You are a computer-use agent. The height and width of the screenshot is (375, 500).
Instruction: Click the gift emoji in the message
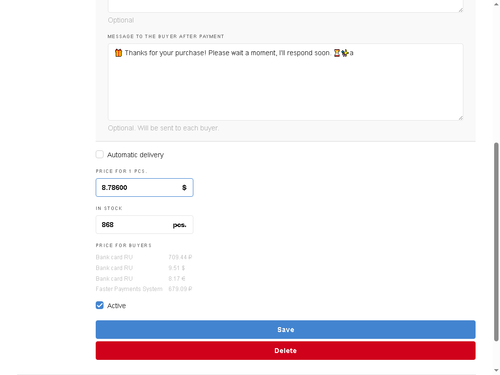coord(118,53)
